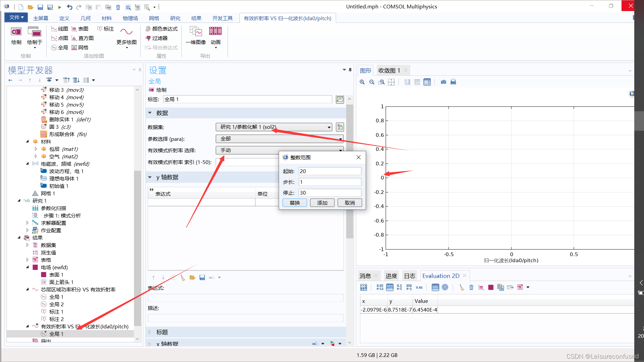Switch to the 日志 log tab
Screen dimensions: 644x362
[x=410, y=276]
